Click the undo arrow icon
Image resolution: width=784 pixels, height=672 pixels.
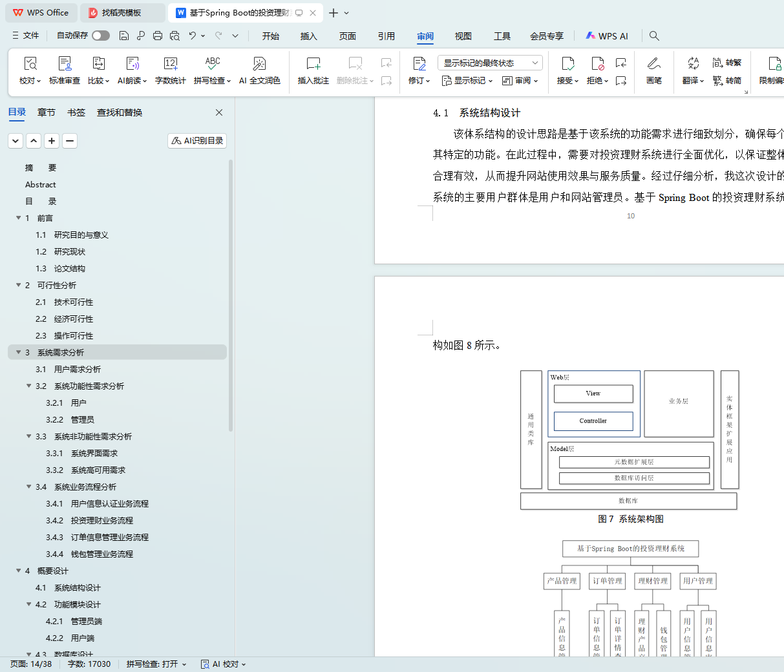(x=193, y=36)
